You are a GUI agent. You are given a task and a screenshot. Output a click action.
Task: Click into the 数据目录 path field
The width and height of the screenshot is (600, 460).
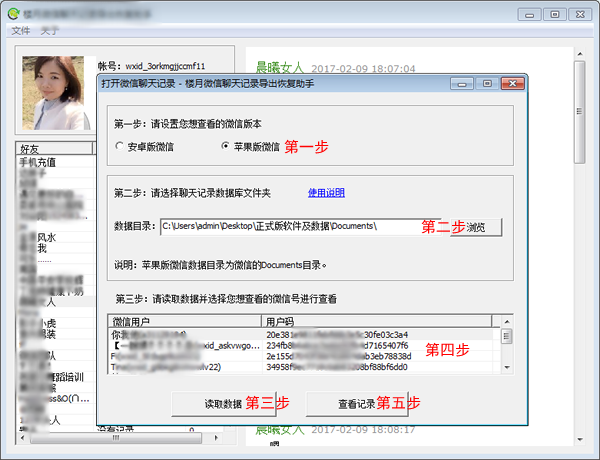coord(300,227)
